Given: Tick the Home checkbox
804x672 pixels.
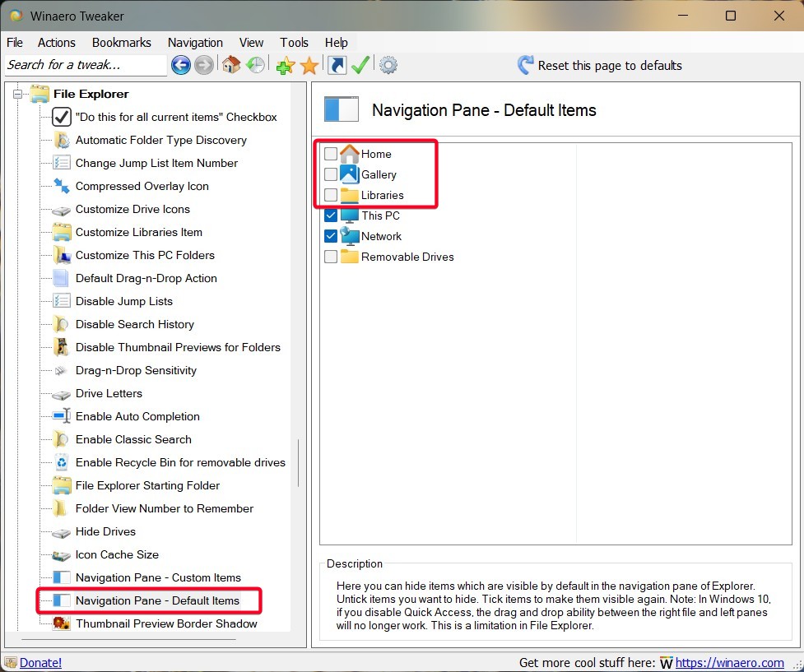Looking at the screenshot, I should click(331, 154).
